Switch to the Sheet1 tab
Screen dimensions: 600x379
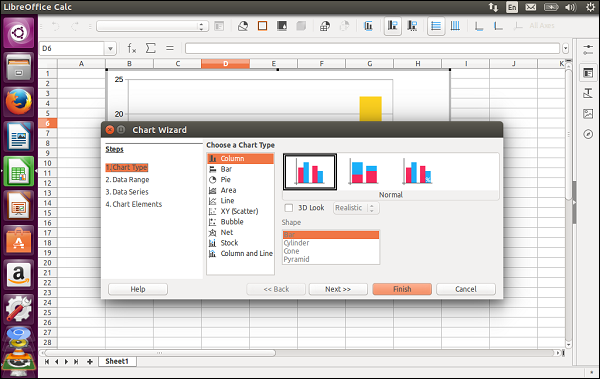(x=117, y=361)
